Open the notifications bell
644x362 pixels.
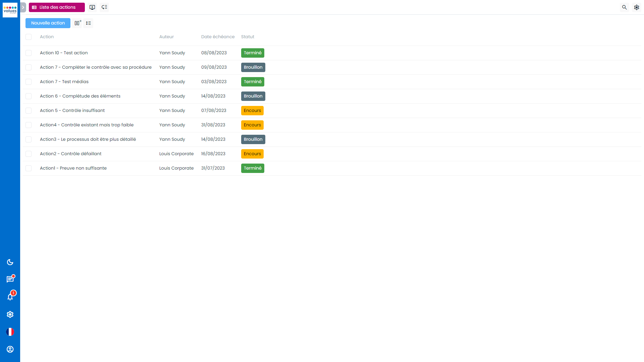[10, 297]
